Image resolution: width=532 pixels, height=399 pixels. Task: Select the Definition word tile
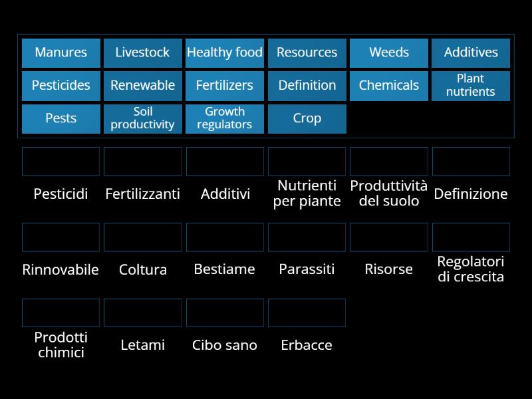pos(307,86)
